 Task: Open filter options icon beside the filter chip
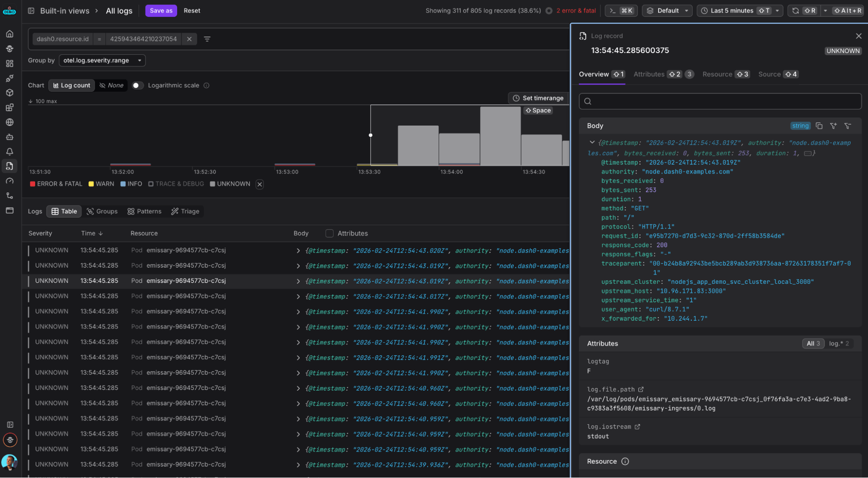(207, 39)
